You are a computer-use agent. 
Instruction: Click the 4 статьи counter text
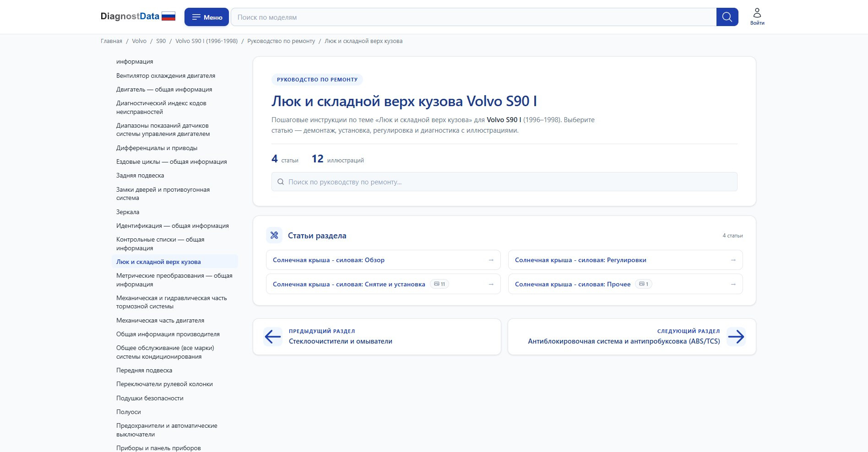(285, 159)
